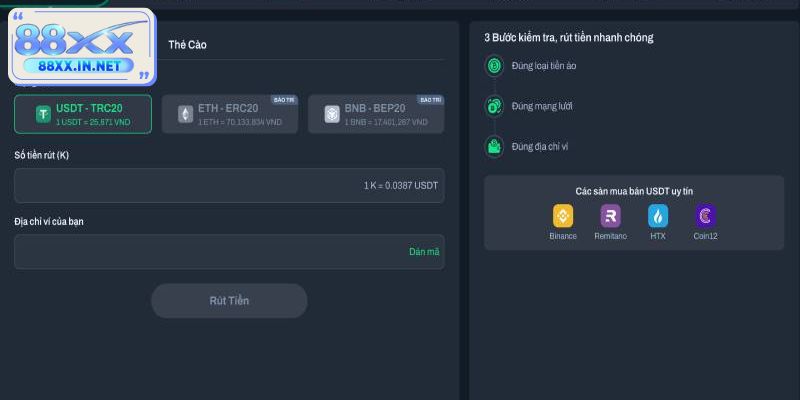
Task: Click the Đúng địa chỉ ví step icon
Action: (x=494, y=147)
